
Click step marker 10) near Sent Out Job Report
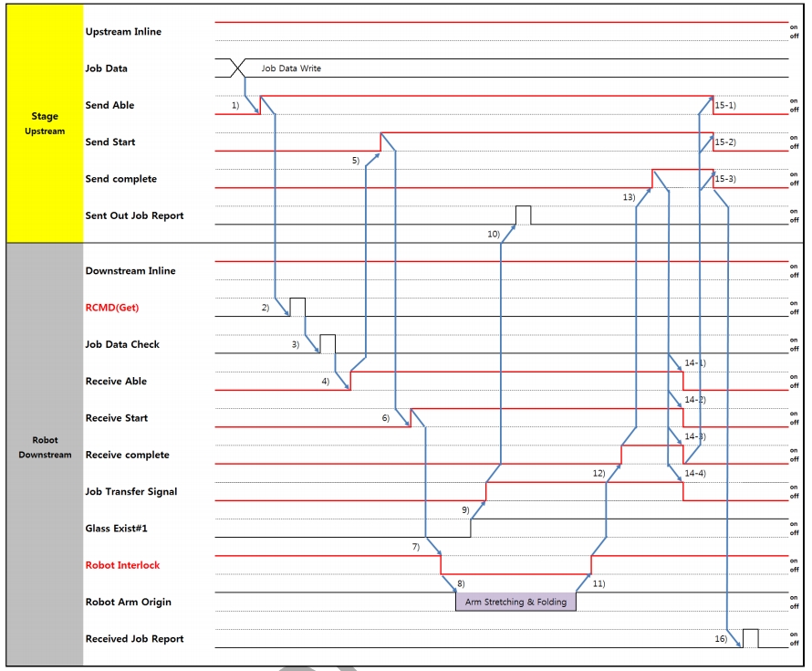pos(494,234)
